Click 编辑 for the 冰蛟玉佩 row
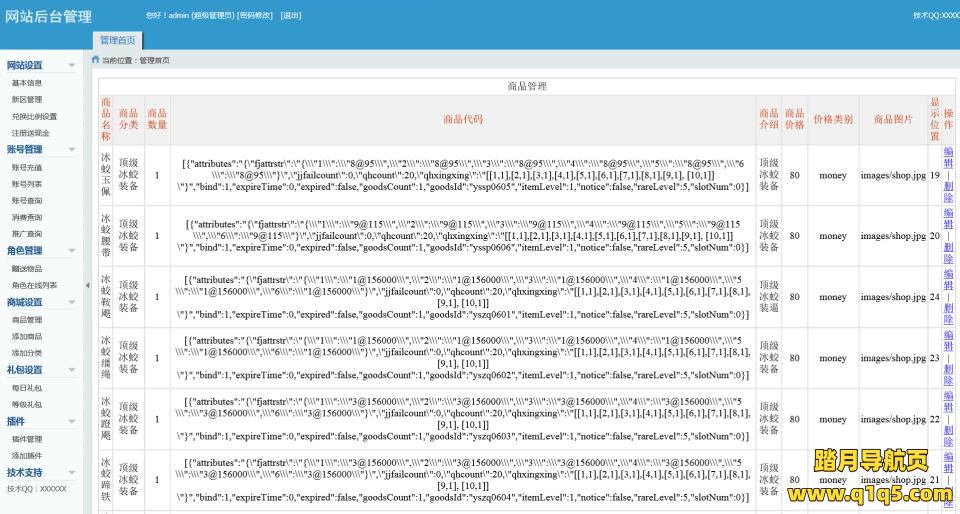This screenshot has height=514, width=960. click(x=948, y=158)
